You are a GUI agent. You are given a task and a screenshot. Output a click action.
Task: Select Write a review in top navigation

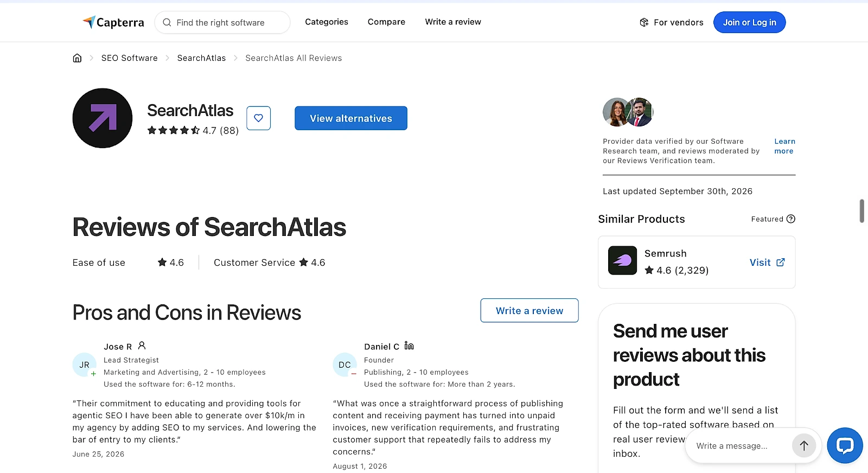pyautogui.click(x=453, y=22)
